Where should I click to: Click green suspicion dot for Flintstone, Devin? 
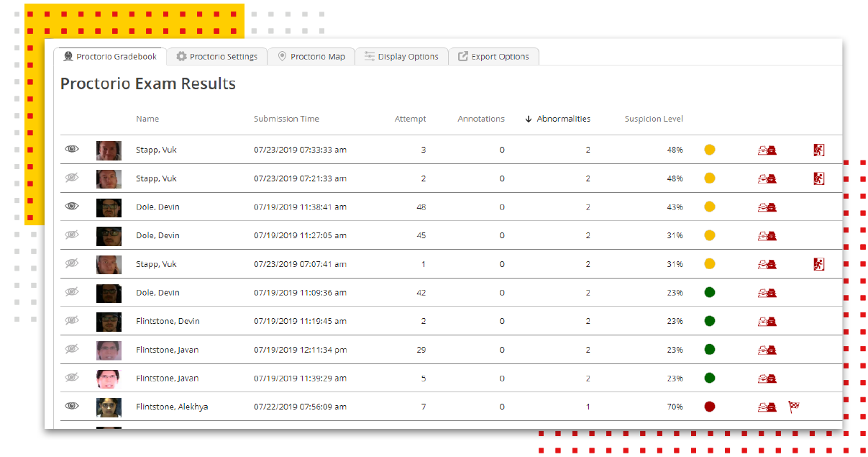[710, 321]
